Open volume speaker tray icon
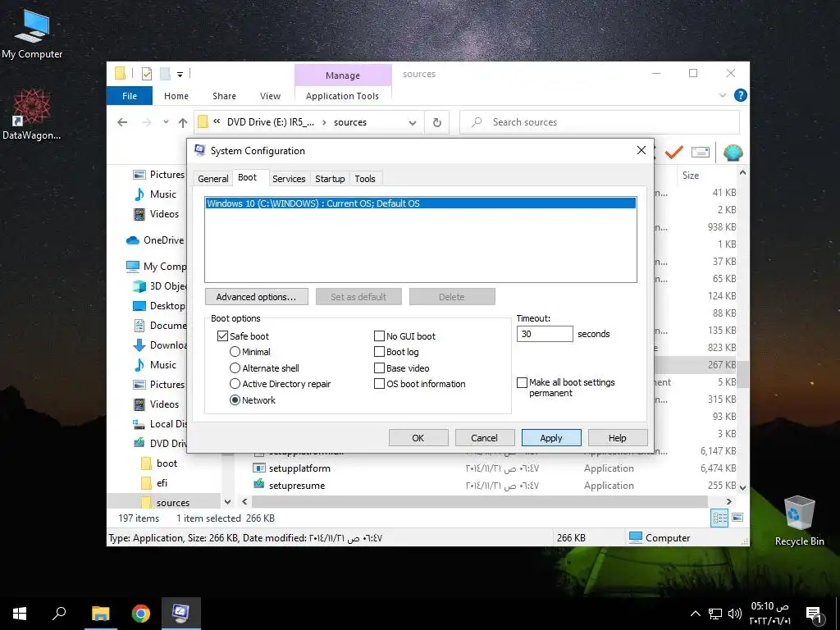Screen dimensions: 840x630 [x=734, y=614]
